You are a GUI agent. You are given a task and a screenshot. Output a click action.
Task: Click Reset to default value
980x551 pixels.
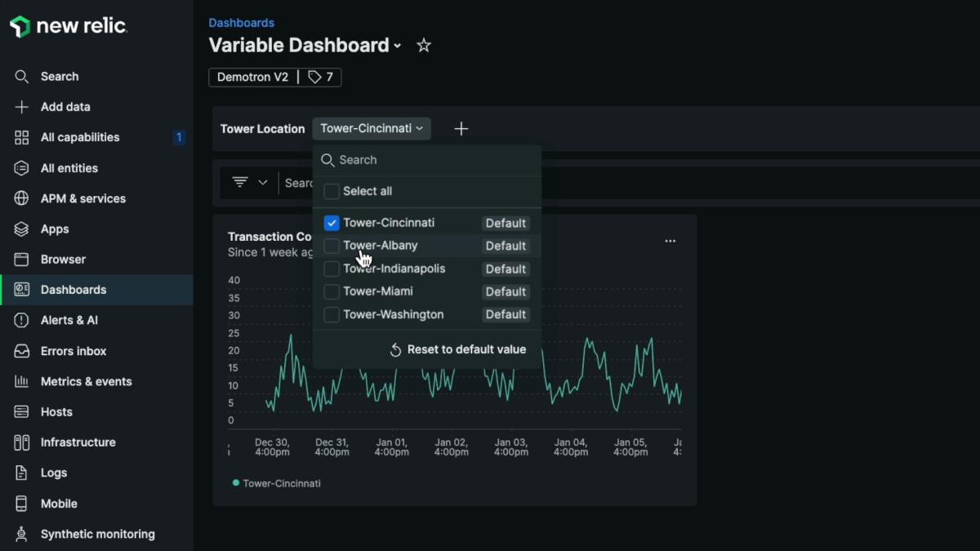coord(457,349)
